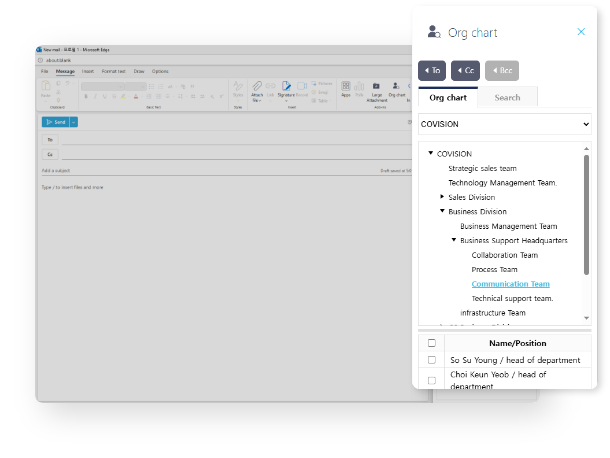Add selected recipients to Cc
Screen dimensions: 610x458
pyautogui.click(x=465, y=70)
